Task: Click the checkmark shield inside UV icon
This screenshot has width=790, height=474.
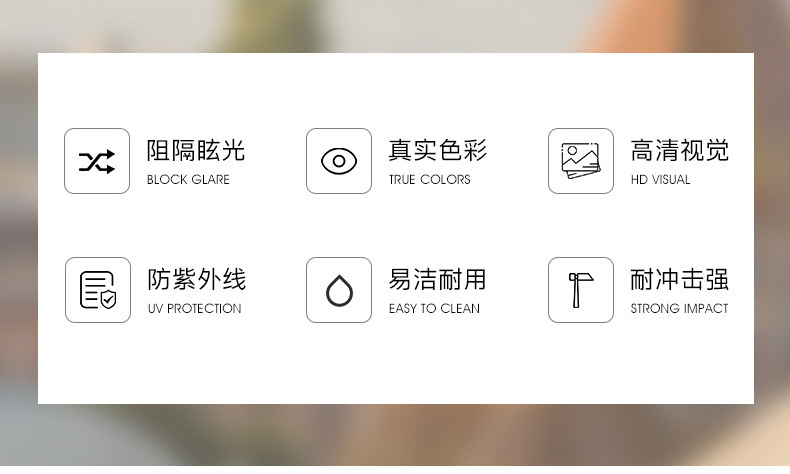Action: [108, 299]
